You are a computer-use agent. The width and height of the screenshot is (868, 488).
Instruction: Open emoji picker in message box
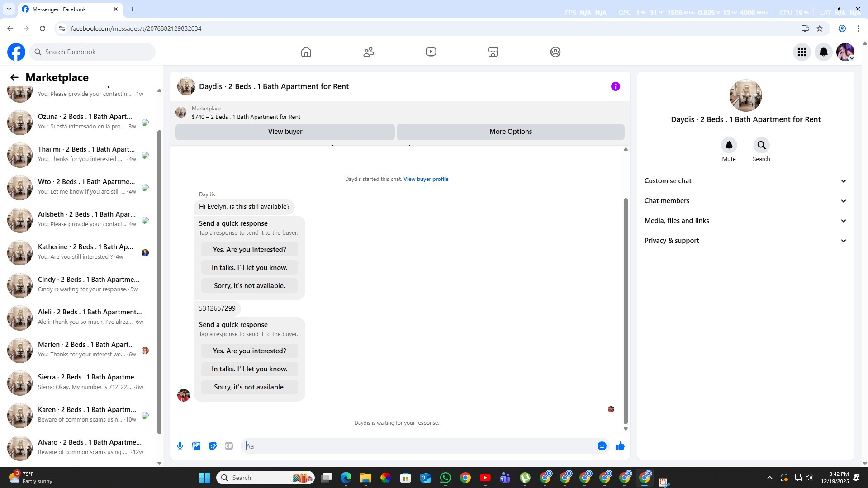tap(602, 446)
